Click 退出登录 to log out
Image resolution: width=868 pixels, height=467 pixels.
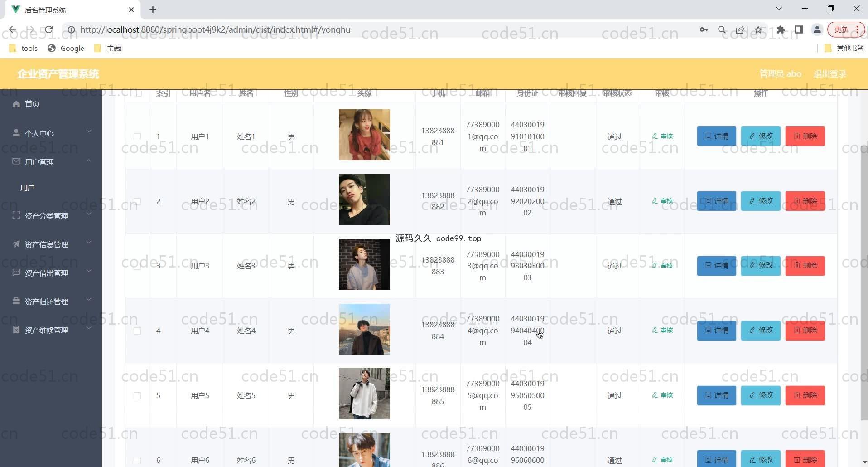click(x=830, y=74)
